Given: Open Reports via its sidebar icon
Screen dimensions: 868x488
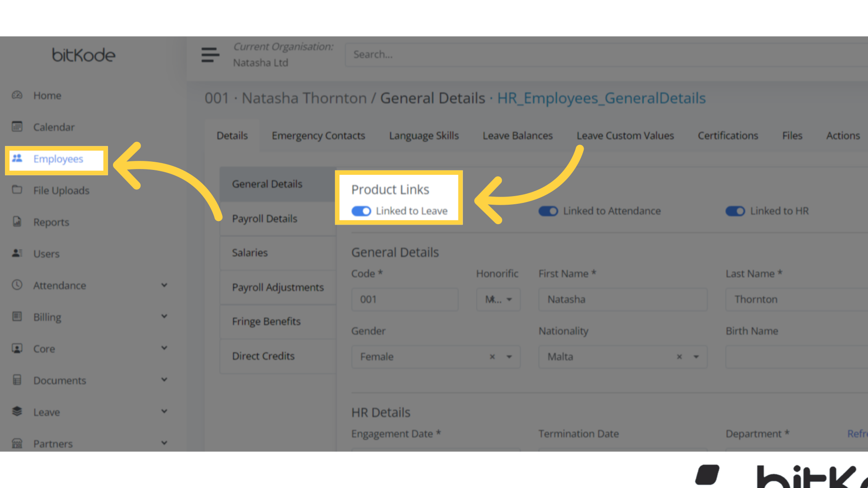Looking at the screenshot, I should [17, 222].
